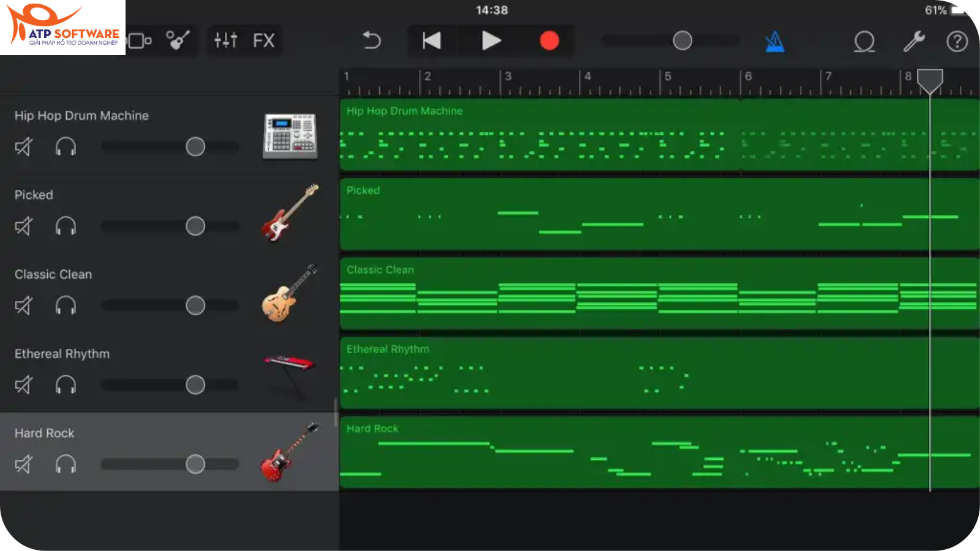Click the Undo arrow
This screenshot has height=551, width=980.
click(372, 40)
